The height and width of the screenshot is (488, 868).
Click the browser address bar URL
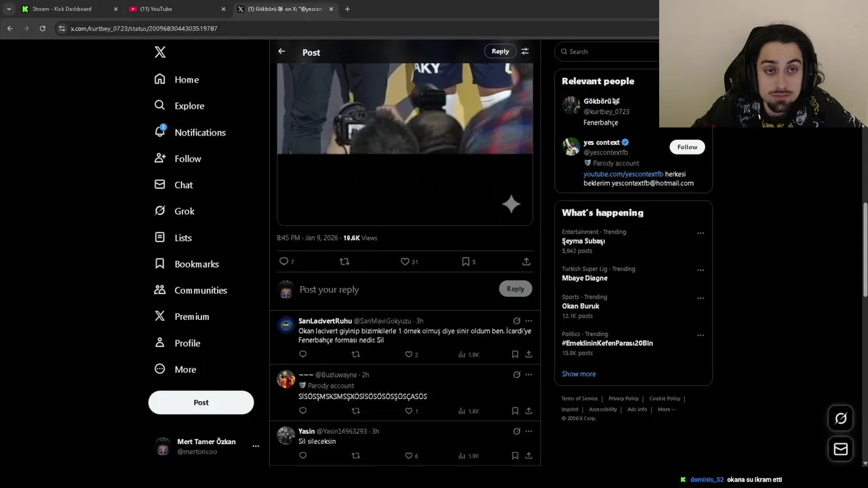[144, 28]
